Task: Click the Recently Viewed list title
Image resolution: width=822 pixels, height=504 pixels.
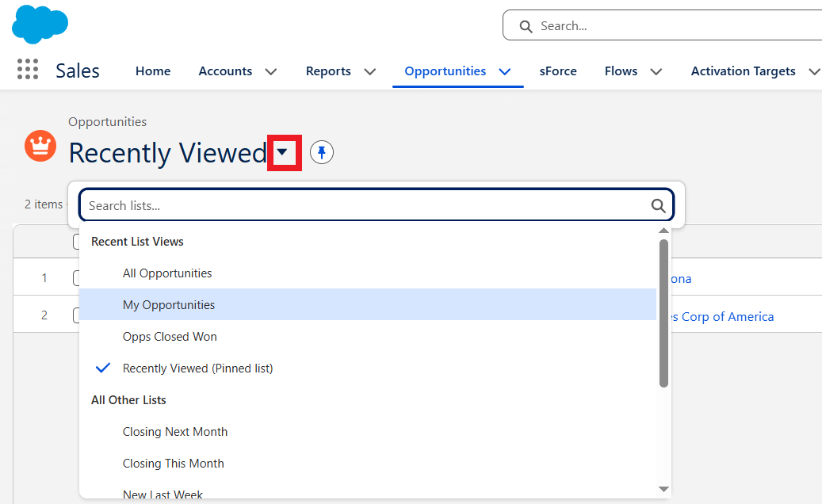Action: [x=168, y=152]
